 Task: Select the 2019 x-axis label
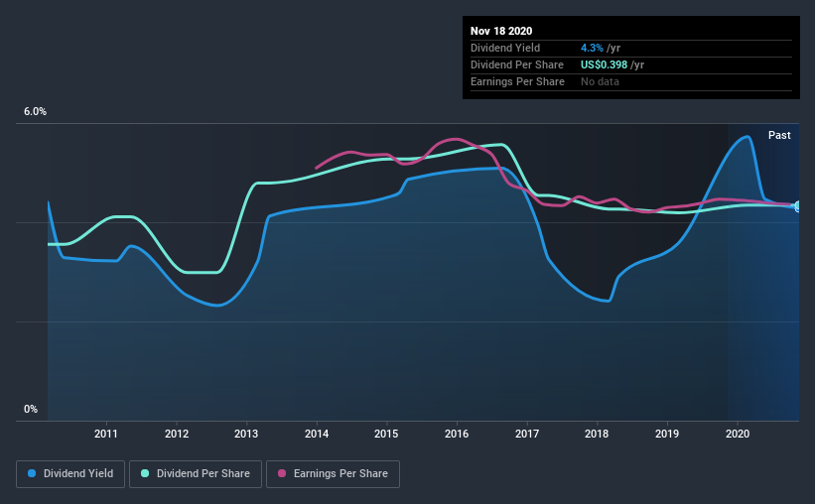tap(667, 434)
